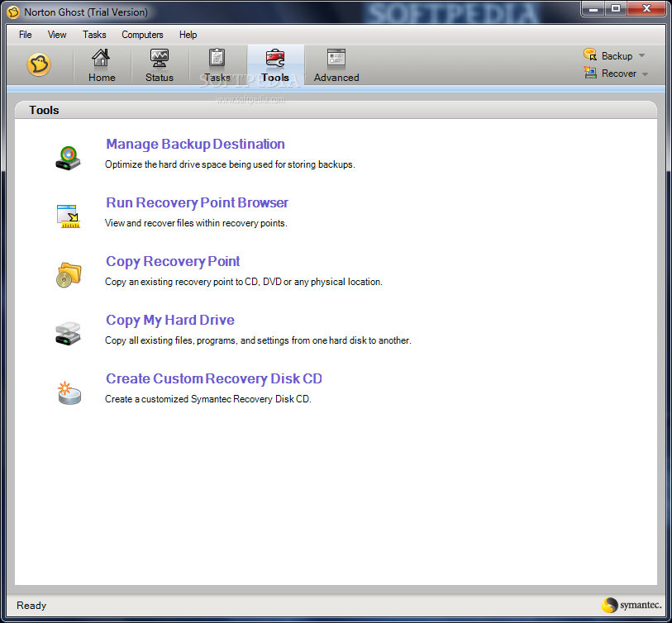Click the Backup button label
Viewport: 672px width, 623px height.
point(617,55)
